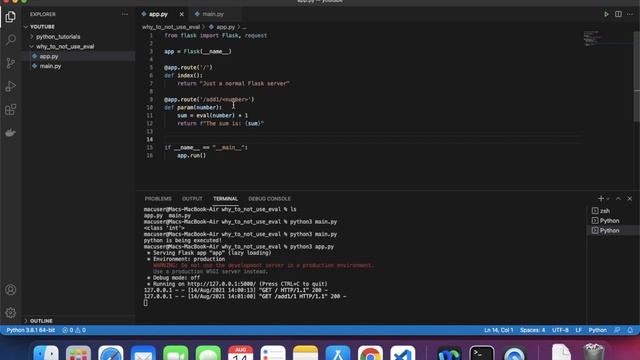Change the UTF-8 file encoding
The width and height of the screenshot is (640, 360).
coord(560,330)
